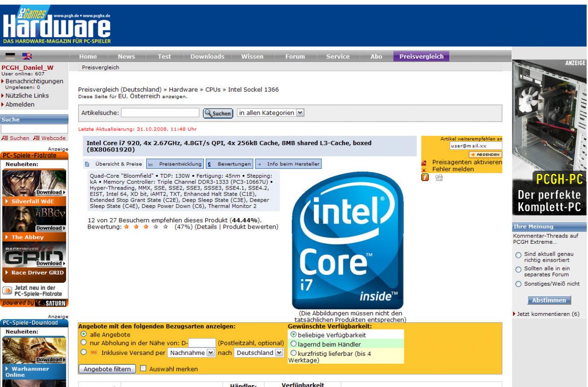
Task: Open the Nachnahme shipping method dropdown
Action: pyautogui.click(x=192, y=353)
